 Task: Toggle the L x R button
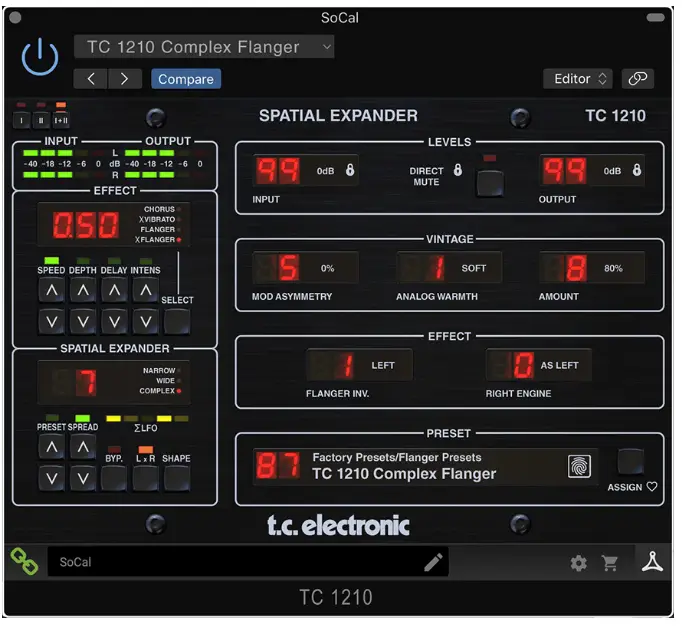[146, 478]
